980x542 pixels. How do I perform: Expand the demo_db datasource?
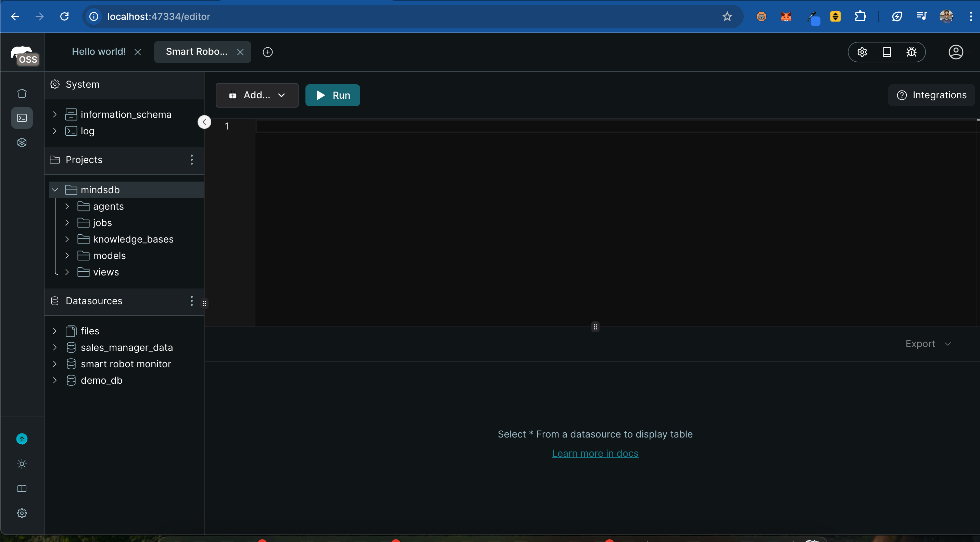[x=55, y=380]
